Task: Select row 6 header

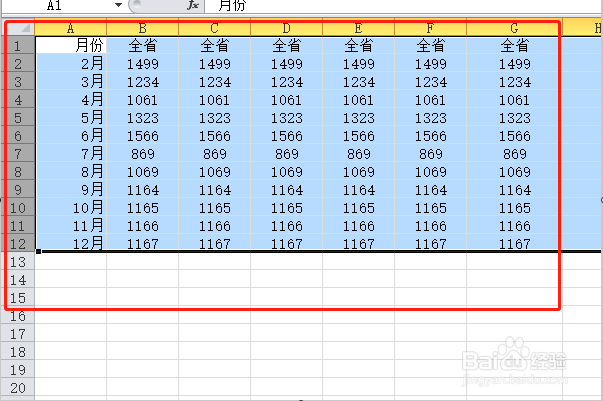Action: pos(18,135)
